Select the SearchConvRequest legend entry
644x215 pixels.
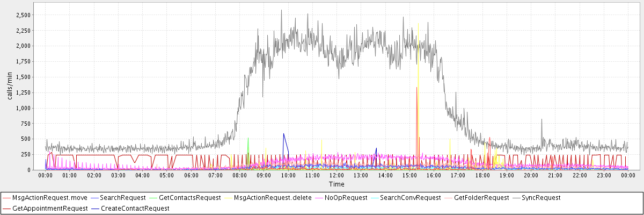click(x=410, y=198)
